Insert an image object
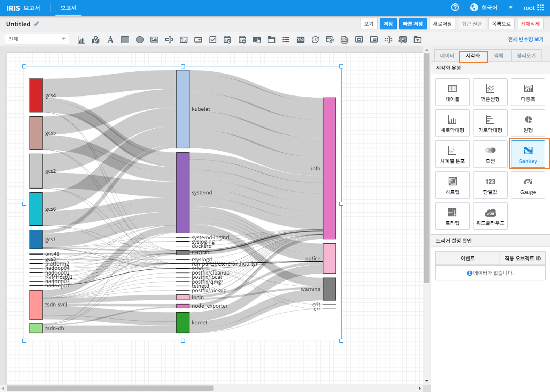 [154, 40]
